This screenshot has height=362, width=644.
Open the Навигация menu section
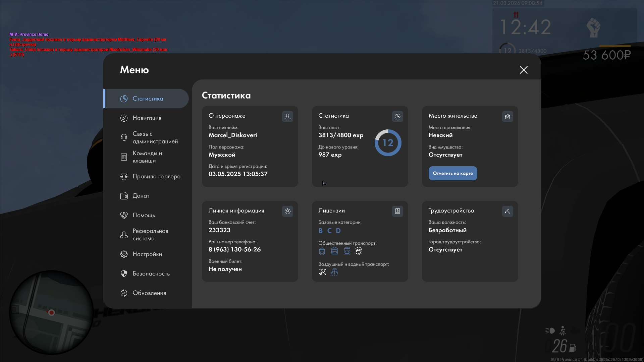click(147, 118)
